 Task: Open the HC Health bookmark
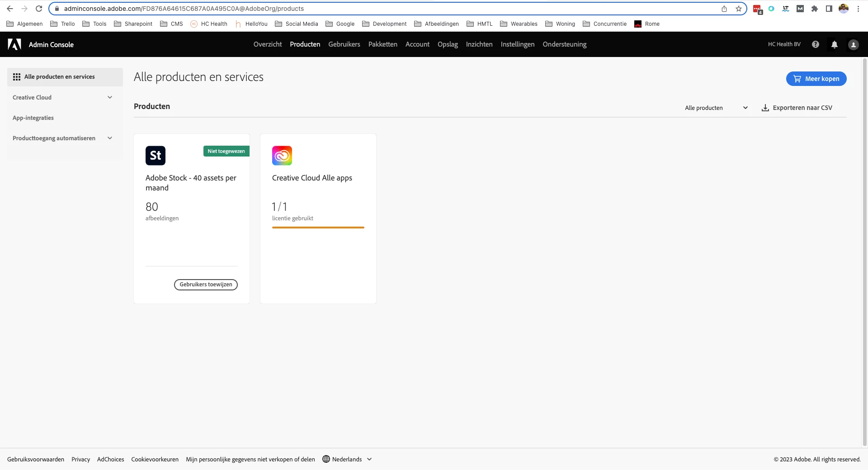[209, 24]
